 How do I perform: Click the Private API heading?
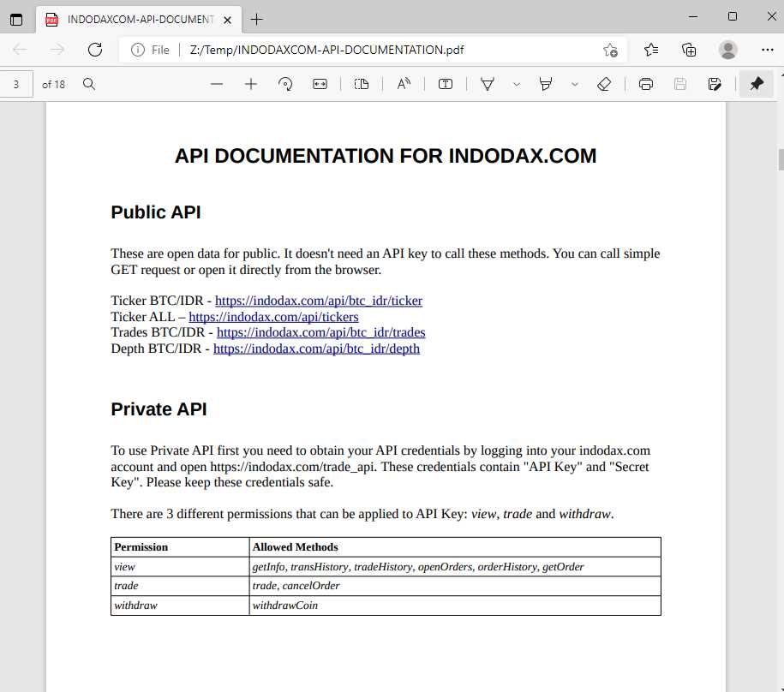click(x=159, y=409)
